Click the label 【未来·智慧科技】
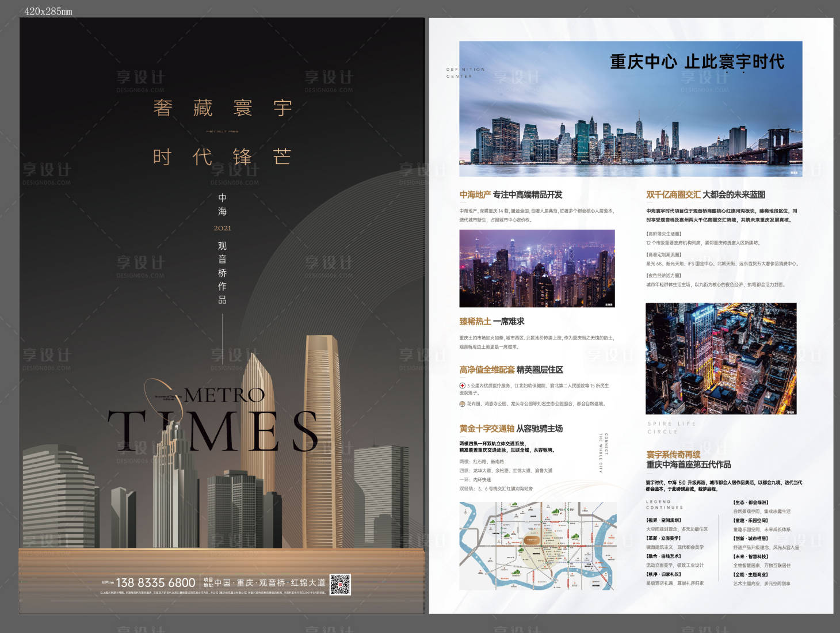 (x=751, y=556)
